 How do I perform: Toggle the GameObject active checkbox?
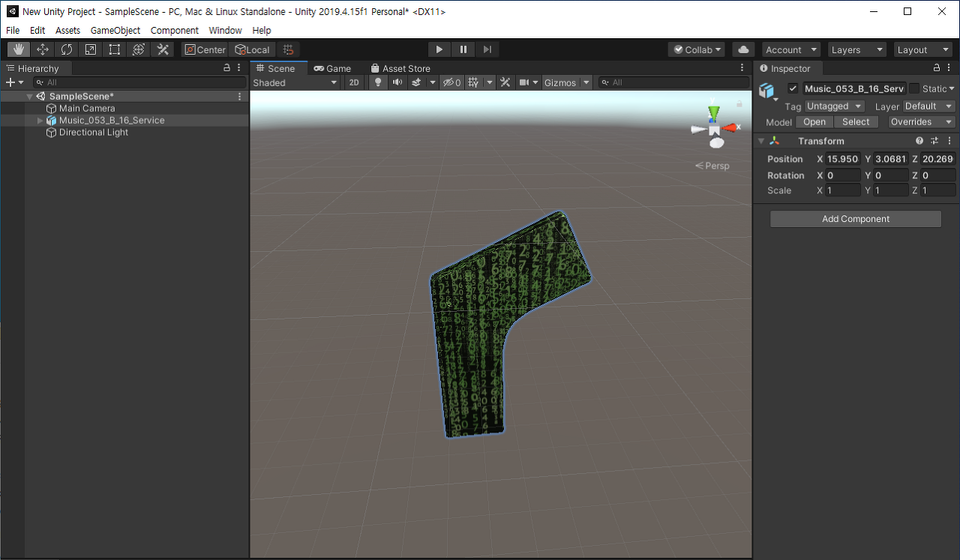click(793, 88)
